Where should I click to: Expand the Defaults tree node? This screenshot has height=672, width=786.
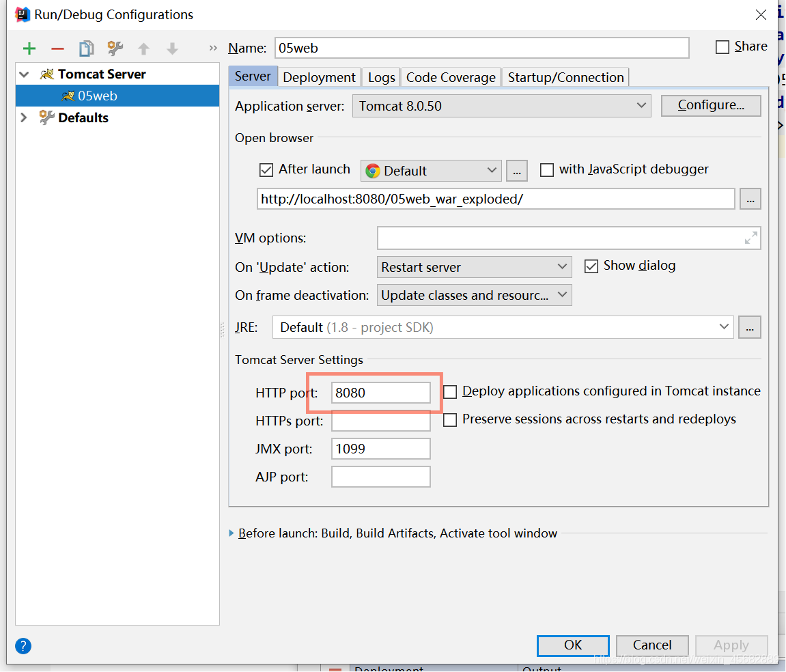tap(24, 118)
